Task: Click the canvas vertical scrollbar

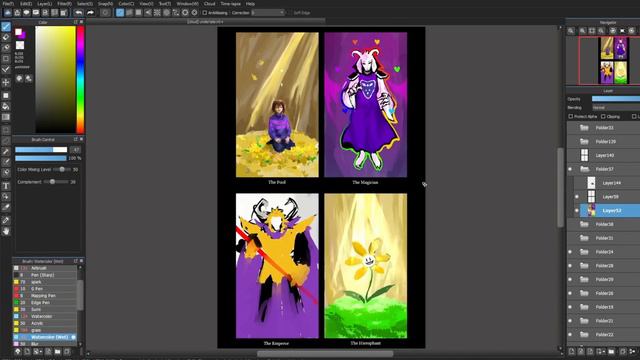Action: click(560, 188)
